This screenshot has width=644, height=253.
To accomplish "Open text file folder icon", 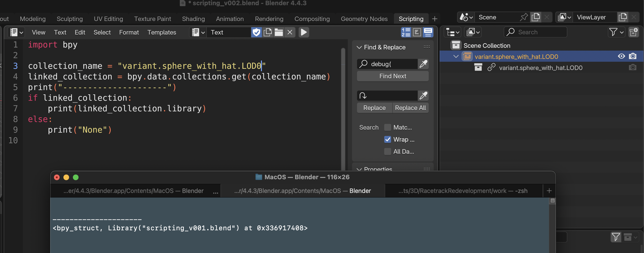I will point(279,32).
